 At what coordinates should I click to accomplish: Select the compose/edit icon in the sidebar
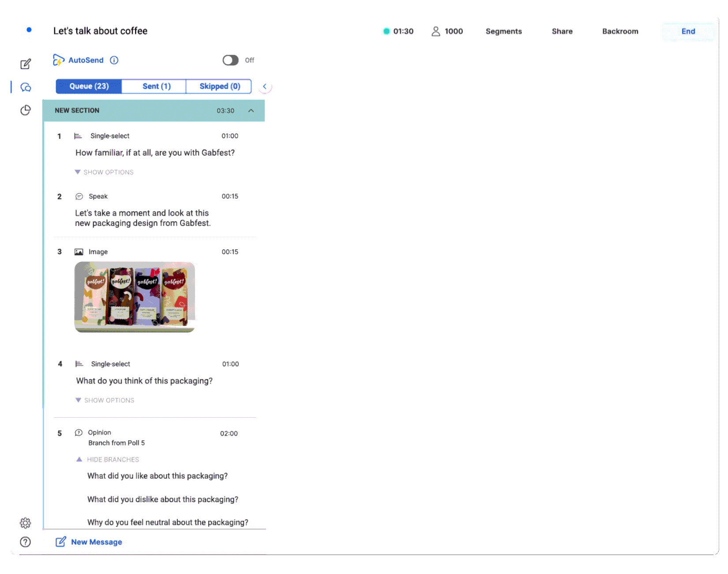click(x=26, y=64)
